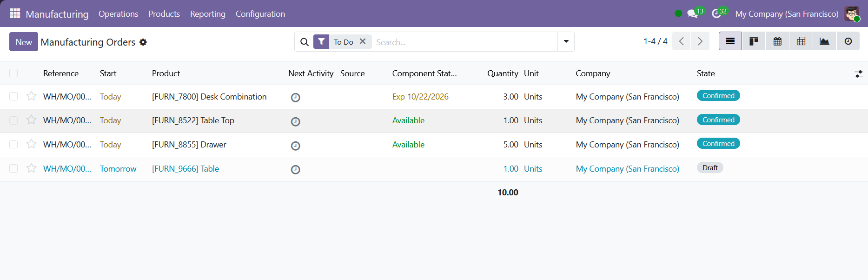Open the apps grid home menu
Screen dimensions: 868x280
pyautogui.click(x=15, y=13)
